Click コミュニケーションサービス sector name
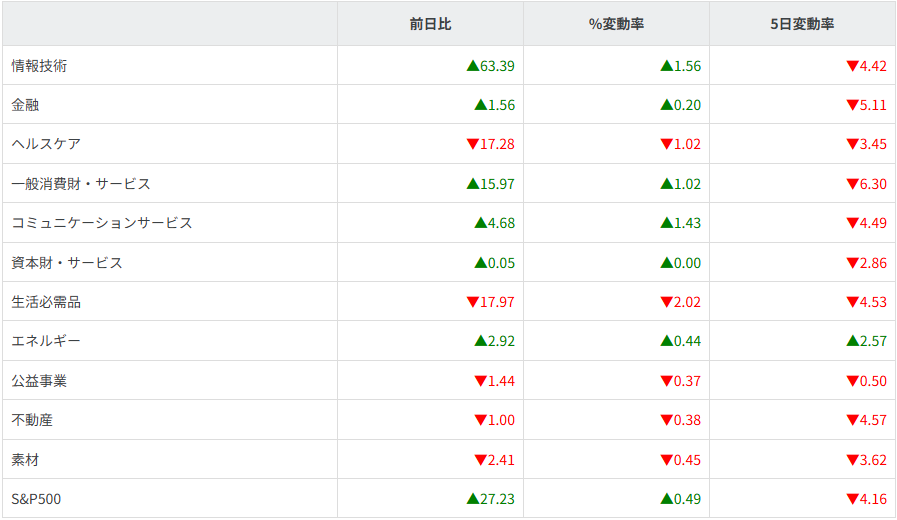 (x=101, y=223)
